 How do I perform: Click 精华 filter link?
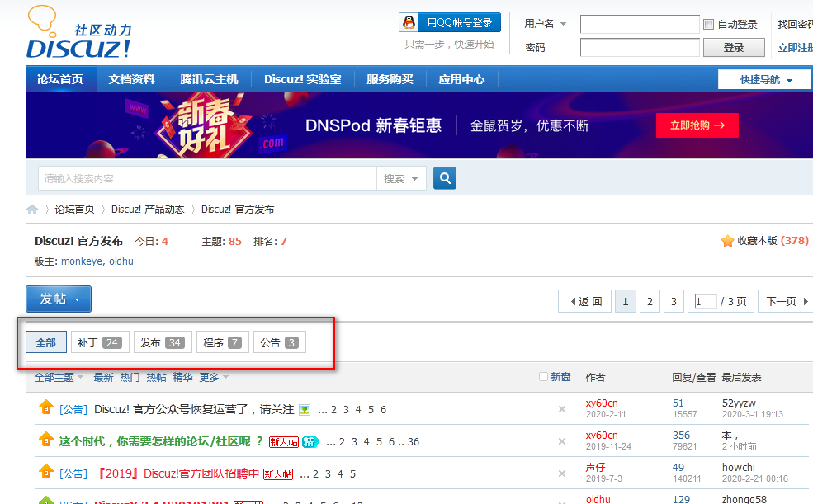tap(182, 378)
